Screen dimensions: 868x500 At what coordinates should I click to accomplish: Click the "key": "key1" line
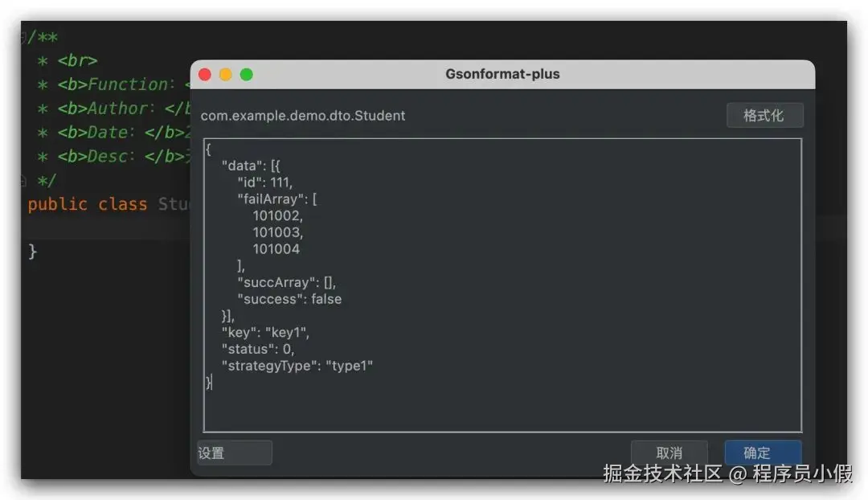coord(265,332)
